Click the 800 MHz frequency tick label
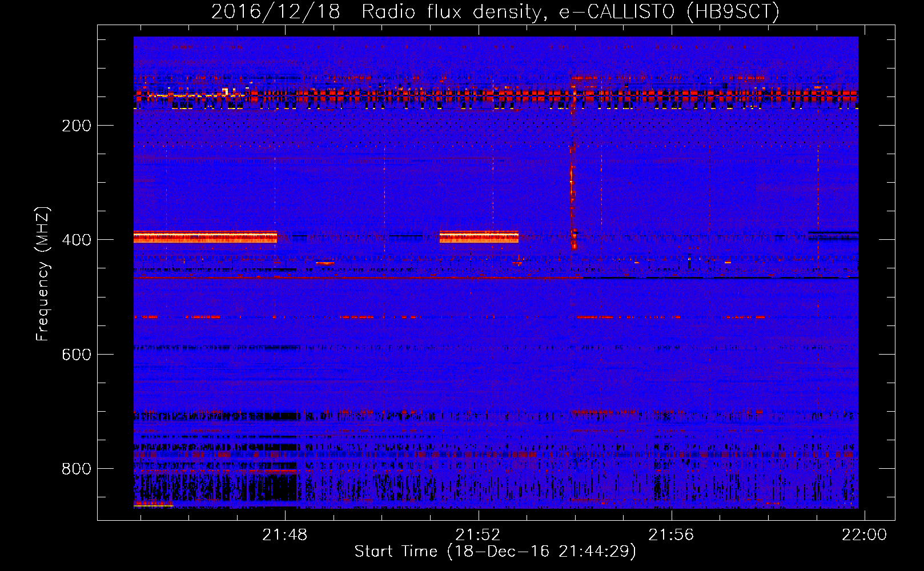This screenshot has width=924, height=571. [77, 469]
